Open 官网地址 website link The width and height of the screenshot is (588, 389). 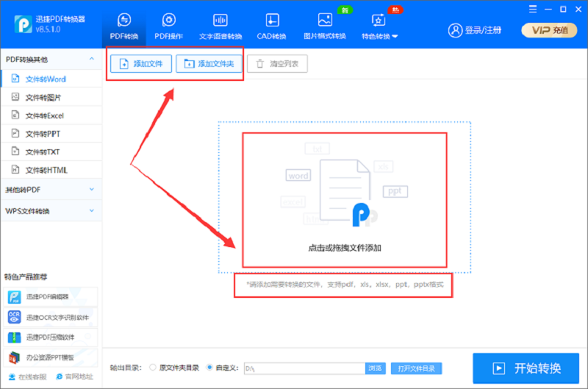pos(75,376)
